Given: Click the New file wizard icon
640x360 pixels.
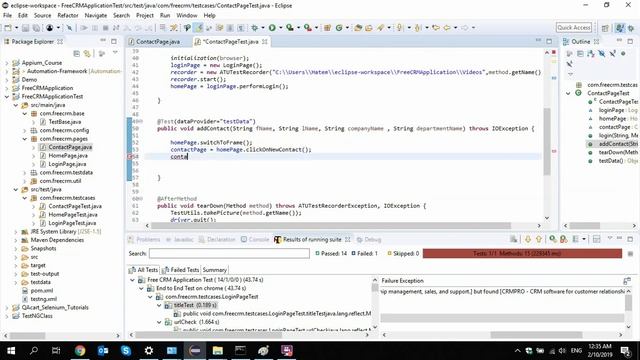Looking at the screenshot, I should click(x=8, y=28).
